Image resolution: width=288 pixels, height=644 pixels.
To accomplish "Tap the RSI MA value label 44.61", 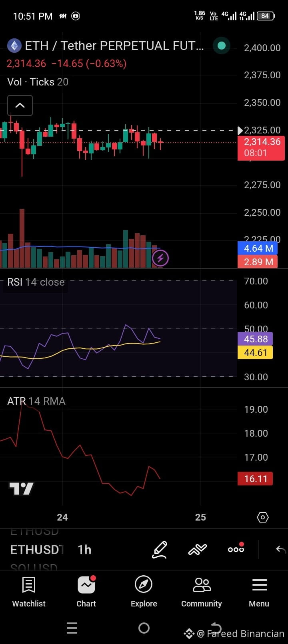I will click(x=255, y=352).
